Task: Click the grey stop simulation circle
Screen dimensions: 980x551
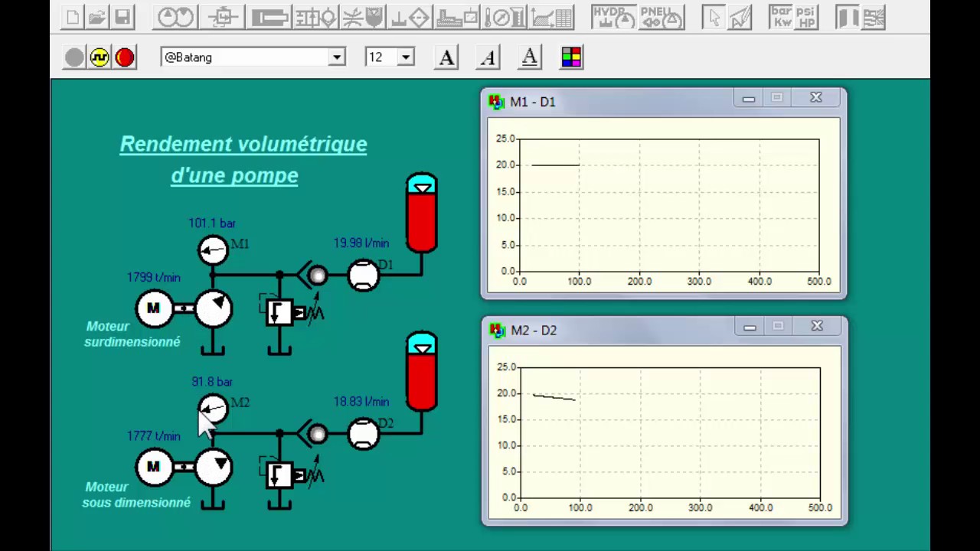Action: point(74,57)
